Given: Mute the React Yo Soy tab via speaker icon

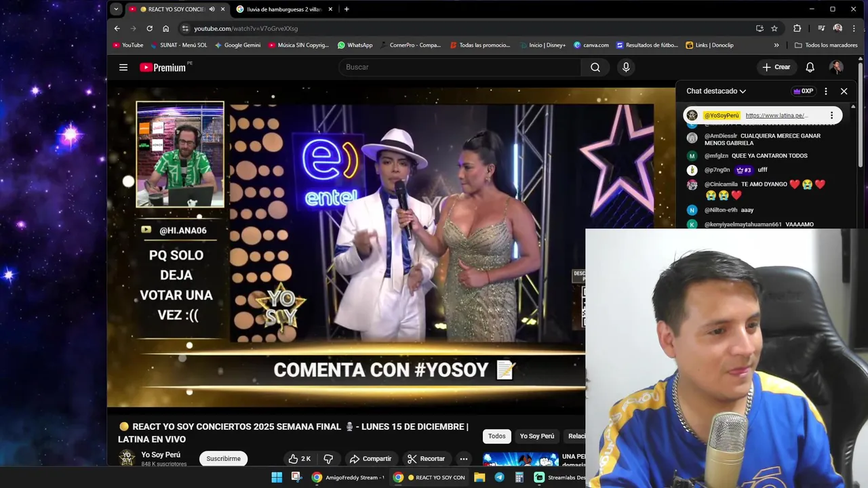Looking at the screenshot, I should tap(212, 9).
